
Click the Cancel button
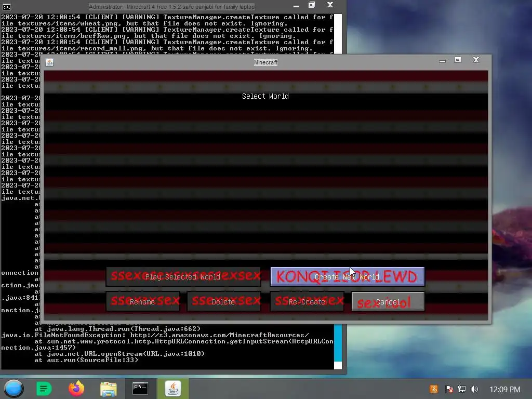tap(388, 301)
